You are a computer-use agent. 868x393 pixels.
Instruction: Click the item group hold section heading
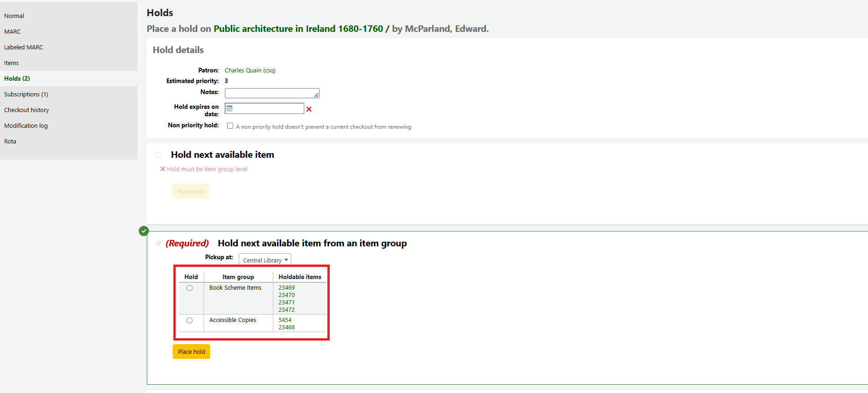pyautogui.click(x=312, y=243)
